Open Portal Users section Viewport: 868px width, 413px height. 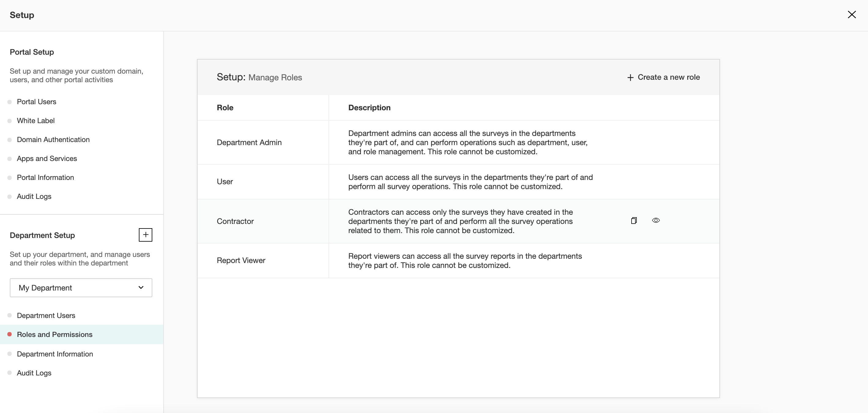coord(36,102)
